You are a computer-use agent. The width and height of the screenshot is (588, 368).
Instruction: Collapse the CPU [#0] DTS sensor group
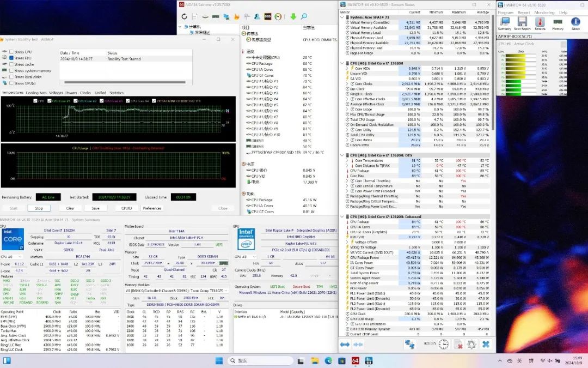[x=342, y=155]
